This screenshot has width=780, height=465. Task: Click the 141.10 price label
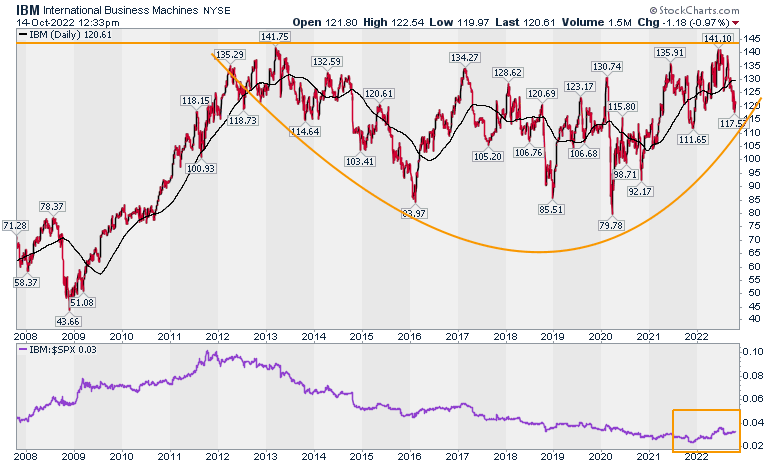click(717, 38)
